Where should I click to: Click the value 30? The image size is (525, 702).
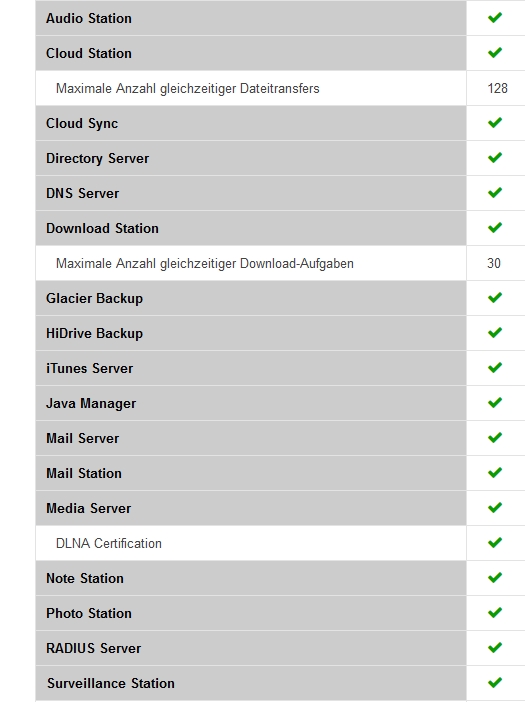pyautogui.click(x=494, y=263)
